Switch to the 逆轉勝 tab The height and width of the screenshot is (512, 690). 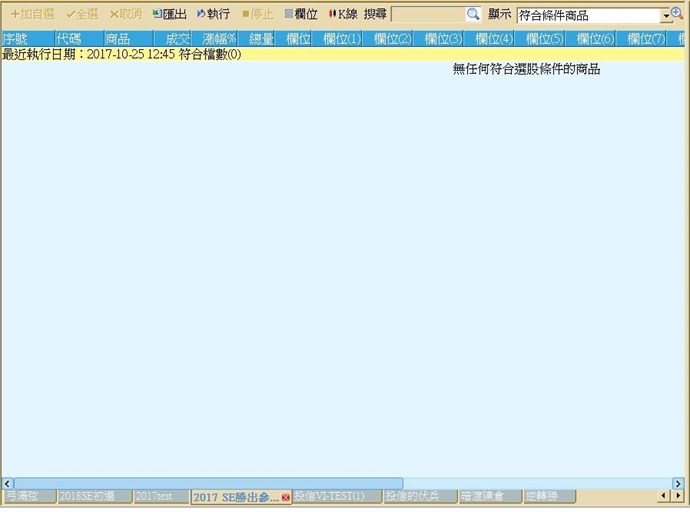click(549, 496)
